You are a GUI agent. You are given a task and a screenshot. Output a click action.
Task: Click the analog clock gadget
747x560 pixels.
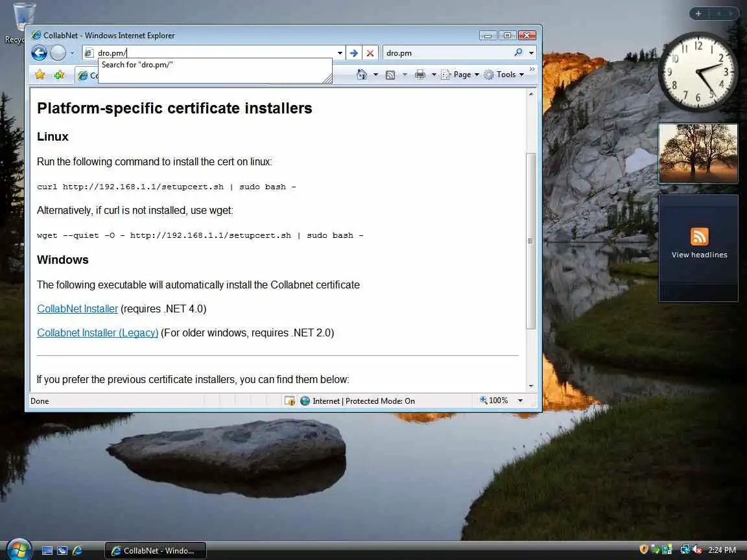(x=698, y=72)
